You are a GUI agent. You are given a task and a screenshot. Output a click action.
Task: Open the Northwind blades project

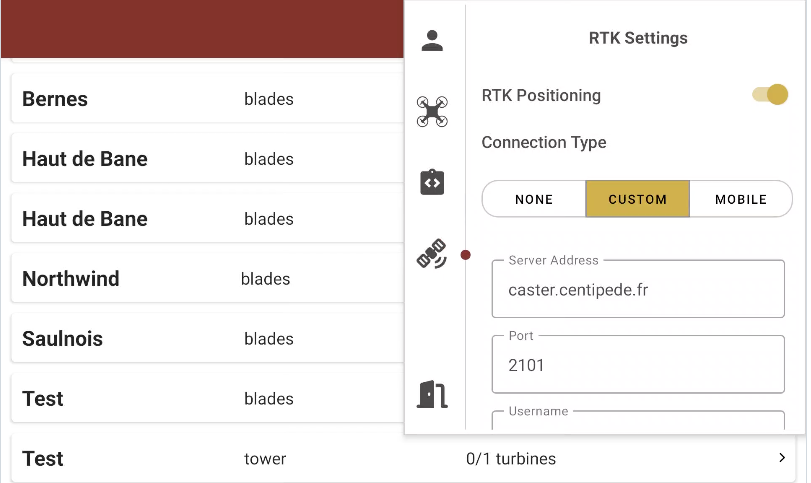pyautogui.click(x=200, y=279)
